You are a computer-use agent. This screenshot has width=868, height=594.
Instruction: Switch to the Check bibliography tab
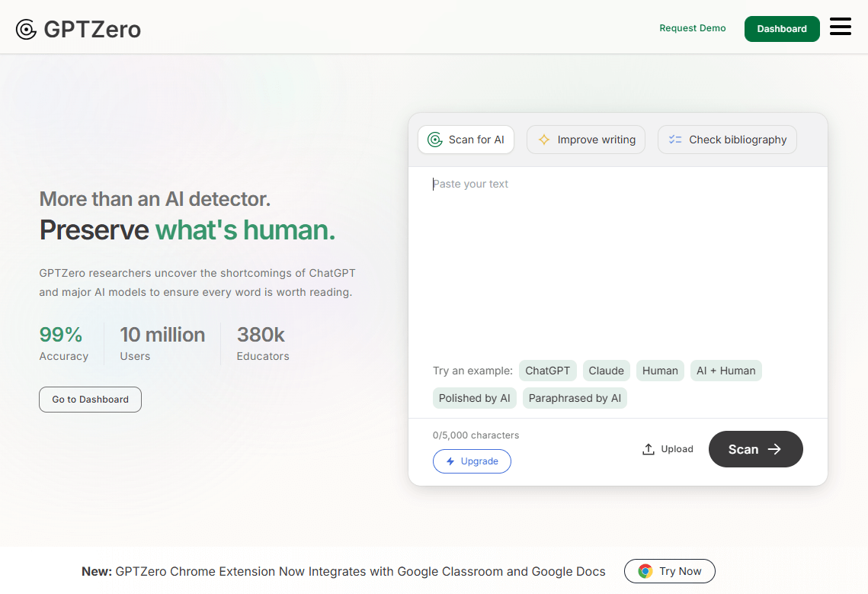pos(727,140)
